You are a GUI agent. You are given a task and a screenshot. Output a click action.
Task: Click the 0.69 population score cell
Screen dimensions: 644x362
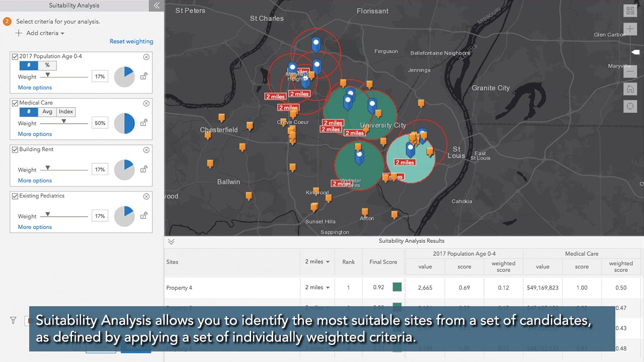tap(464, 288)
